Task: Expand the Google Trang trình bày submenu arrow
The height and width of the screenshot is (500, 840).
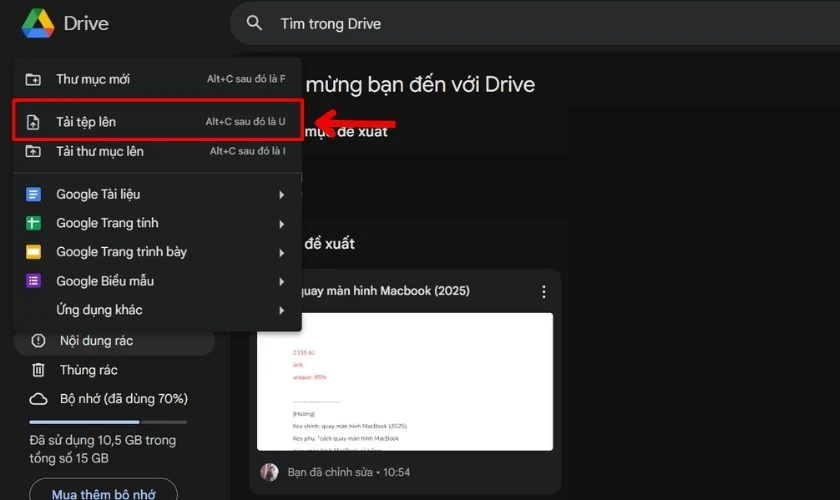Action: [282, 253]
